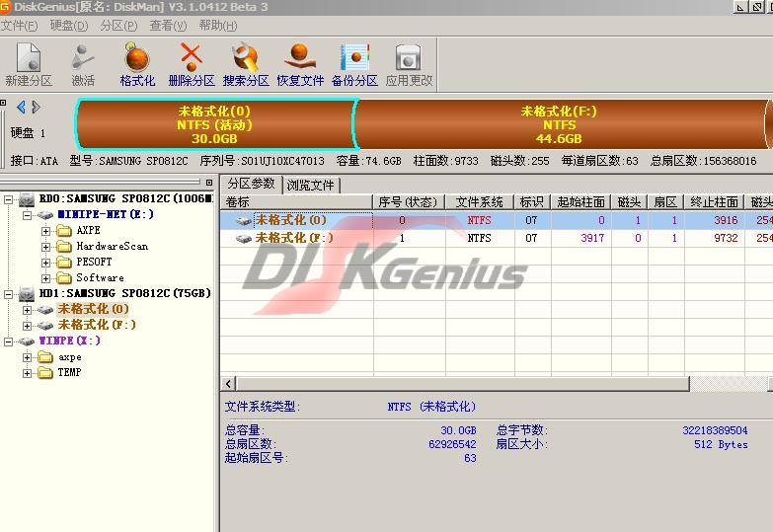Collapse the HD1:SAMSUNG SP0812C (75GB) node
The width and height of the screenshot is (773, 532).
pos(8,294)
